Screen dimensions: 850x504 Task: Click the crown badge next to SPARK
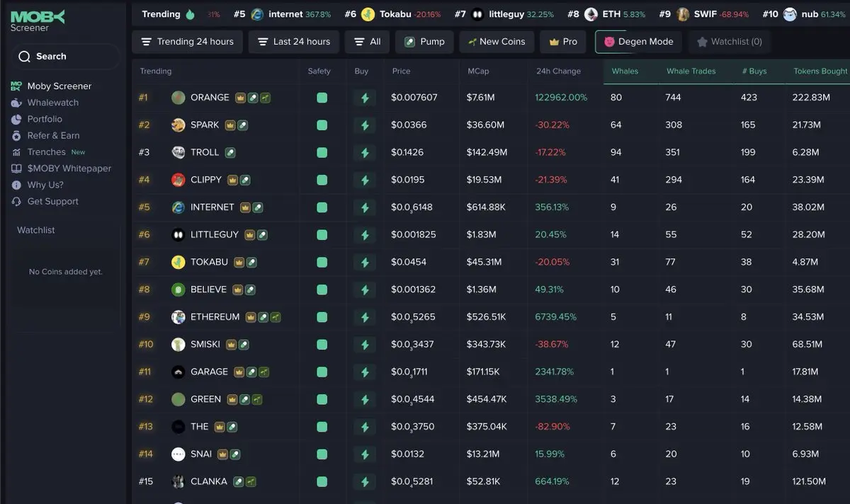pos(230,125)
